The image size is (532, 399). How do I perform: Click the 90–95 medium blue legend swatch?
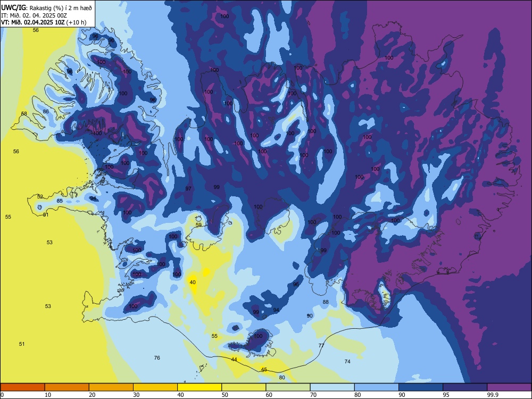[421, 387]
